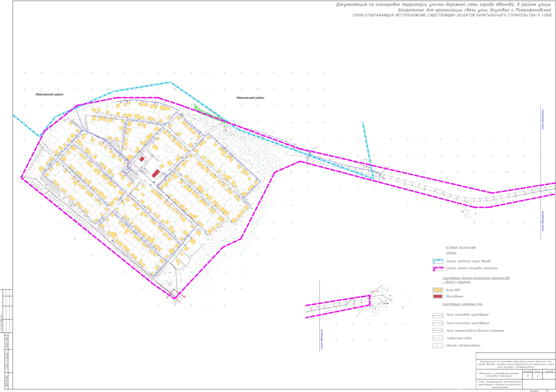Click the Стадия cell in title block
The image size is (556, 392).
[527, 371]
